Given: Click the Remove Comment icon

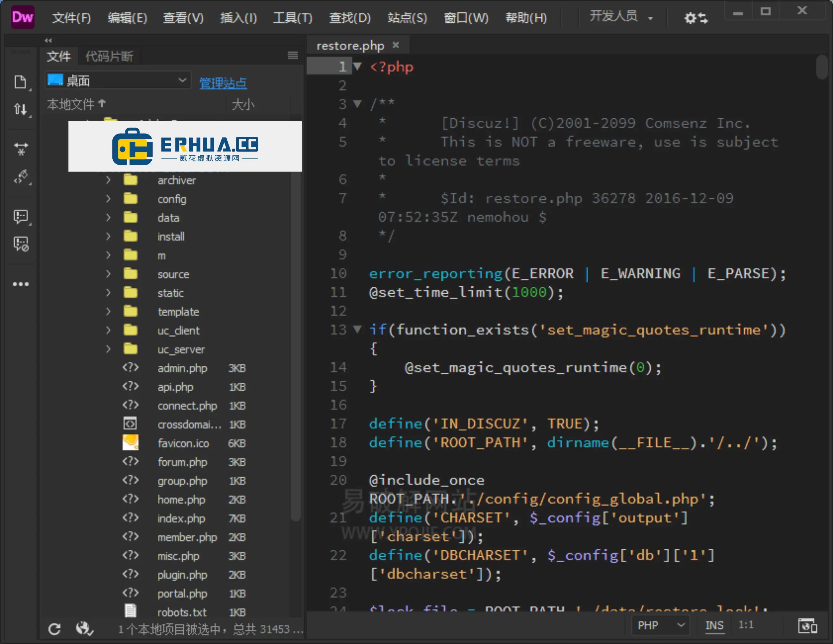Looking at the screenshot, I should pos(21,244).
